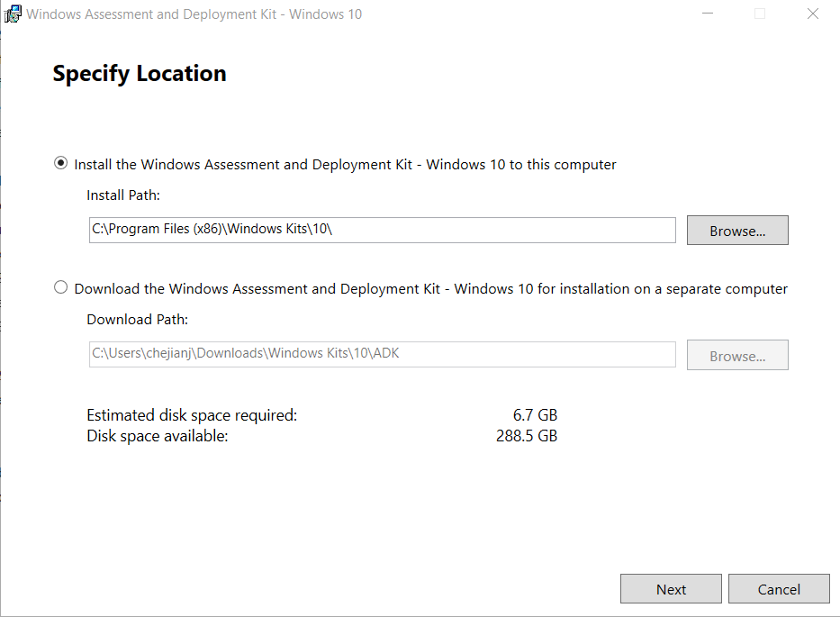
Task: Cancel the installation wizard
Action: coord(779,589)
